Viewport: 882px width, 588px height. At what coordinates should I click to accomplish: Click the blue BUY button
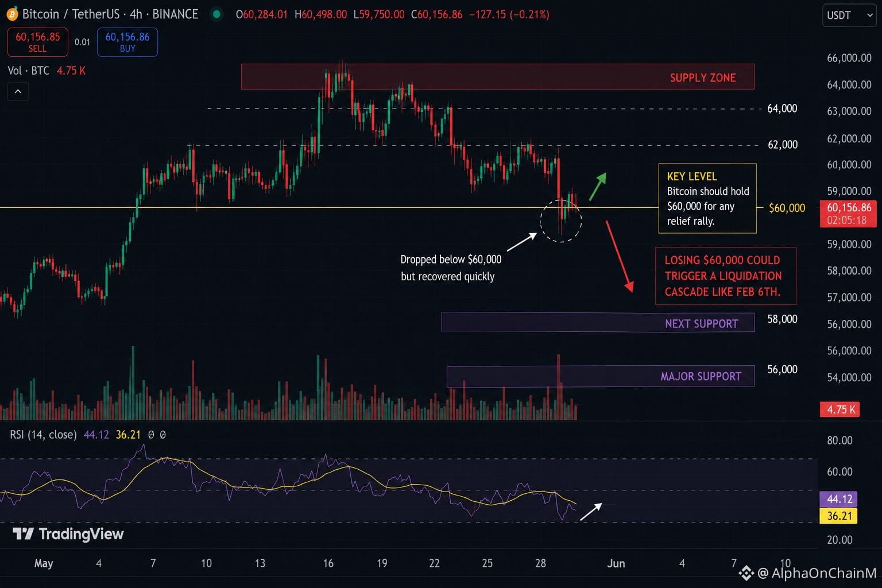(127, 42)
